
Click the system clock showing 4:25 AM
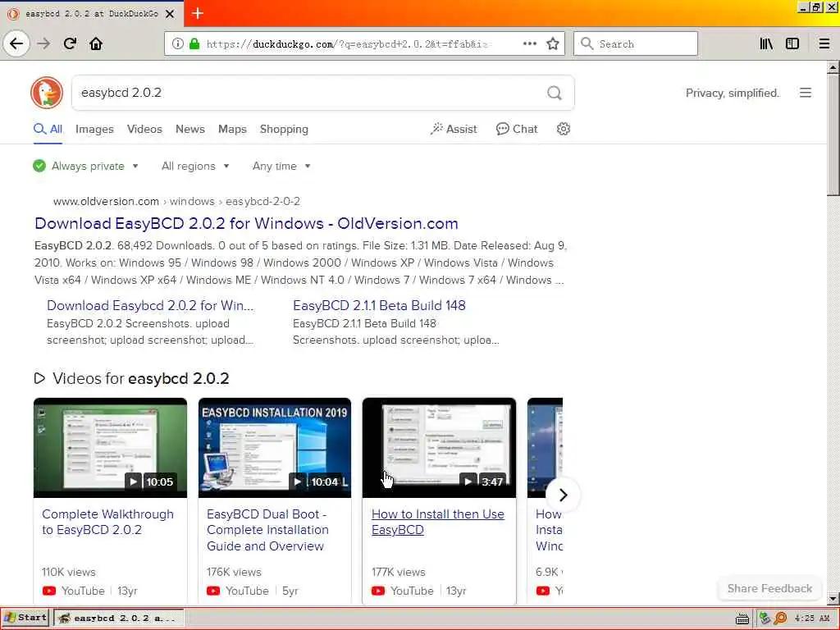tap(812, 619)
